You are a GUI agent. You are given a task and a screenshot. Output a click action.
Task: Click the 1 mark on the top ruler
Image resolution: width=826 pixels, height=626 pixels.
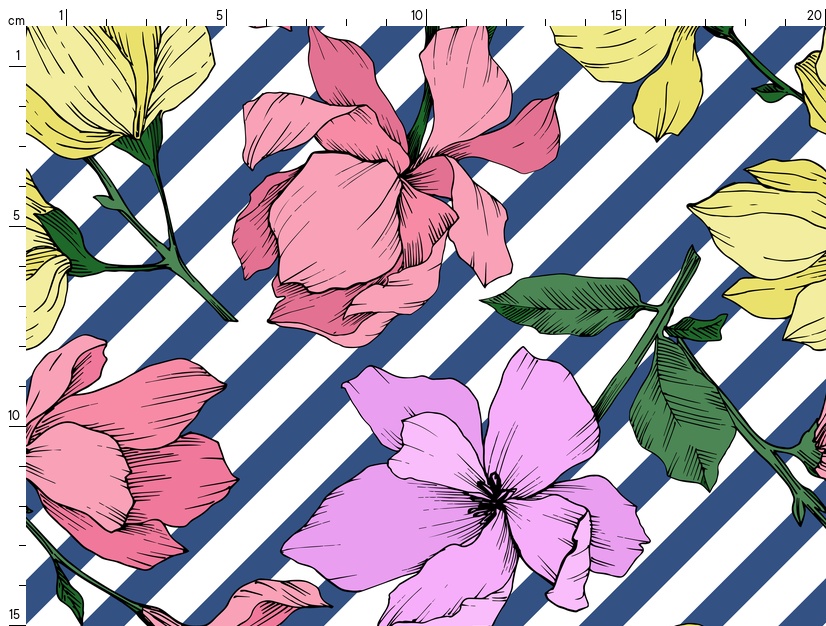coord(62,15)
